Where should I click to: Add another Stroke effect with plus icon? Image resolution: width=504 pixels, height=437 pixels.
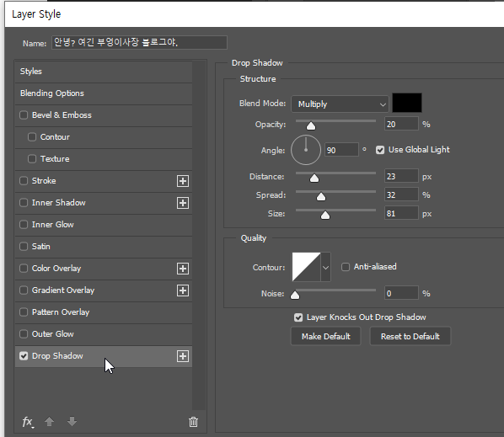(x=183, y=181)
